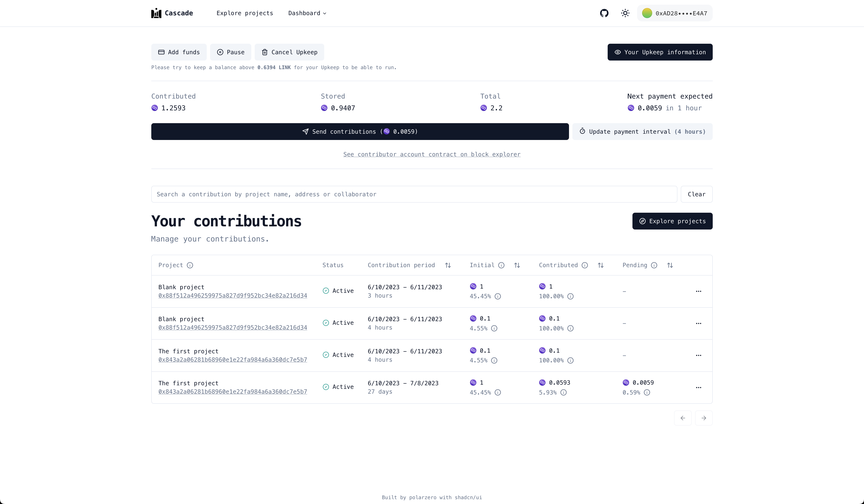Click Send contributions button
864x504 pixels.
(360, 132)
